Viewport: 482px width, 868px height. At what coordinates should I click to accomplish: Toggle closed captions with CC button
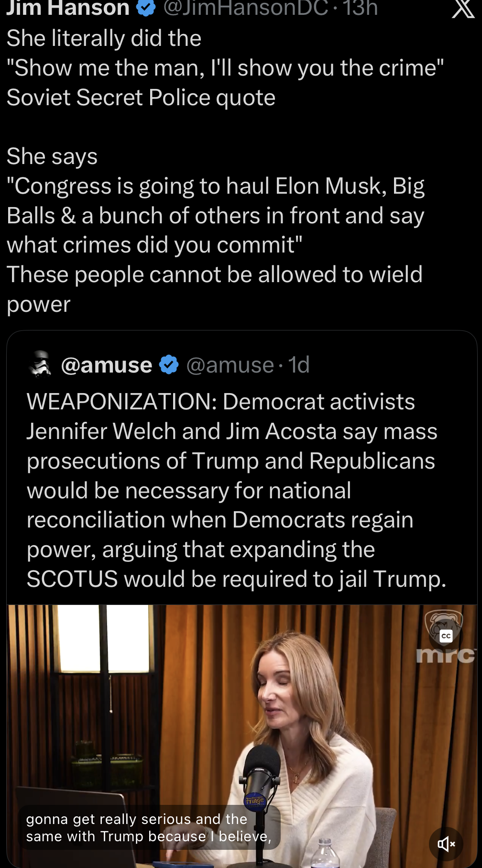[x=446, y=636]
